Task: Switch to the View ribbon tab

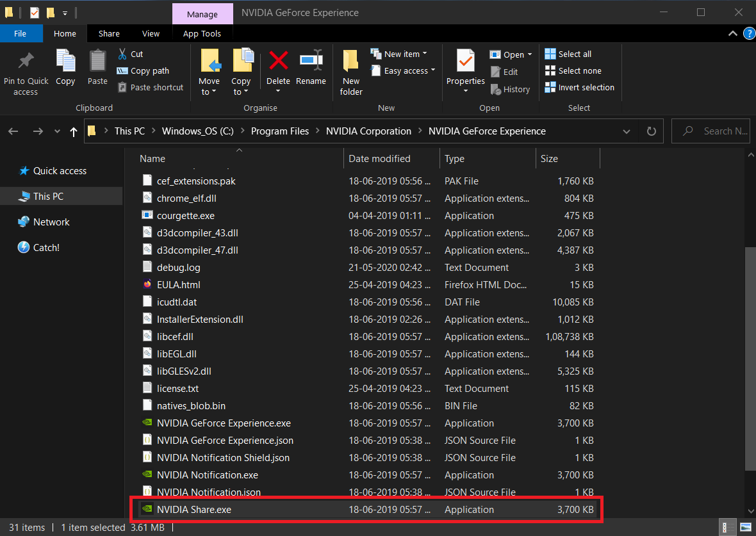Action: (151, 33)
